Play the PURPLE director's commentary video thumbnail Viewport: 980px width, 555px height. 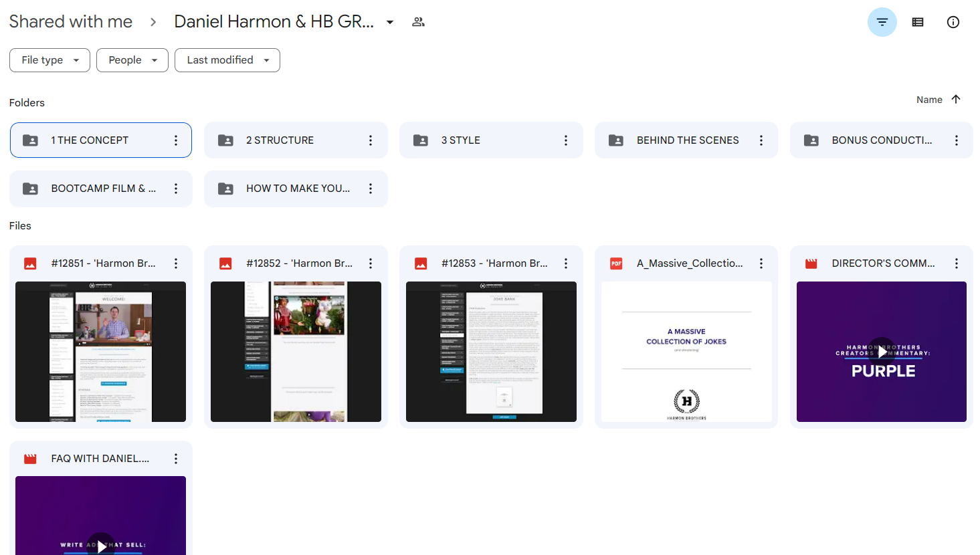click(882, 352)
